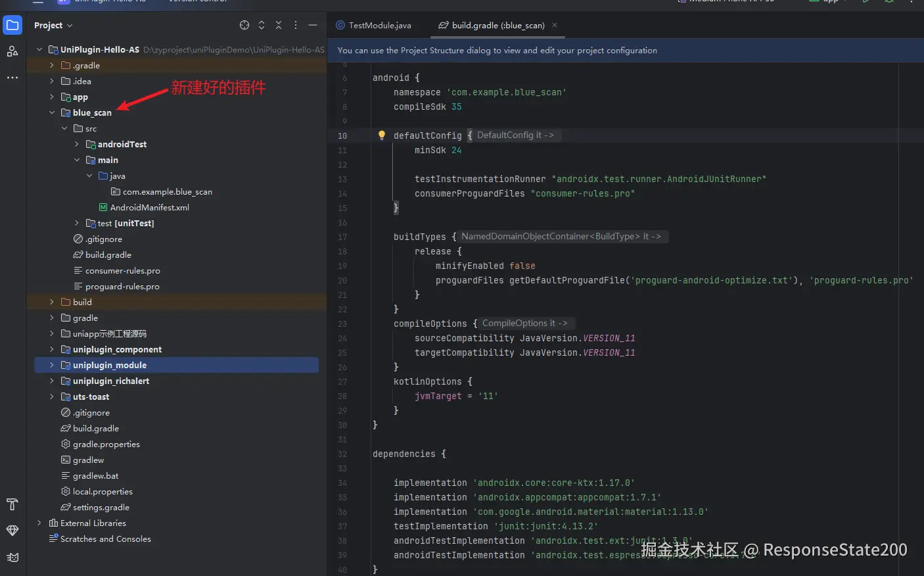Select com.example.blue_scan package
Viewport: 924px width, 576px height.
tap(162, 191)
